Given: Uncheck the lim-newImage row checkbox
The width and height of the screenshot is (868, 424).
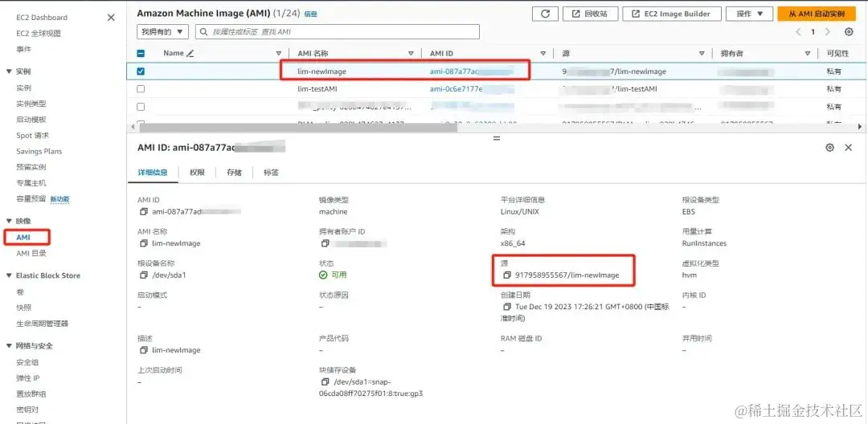Looking at the screenshot, I should [x=141, y=71].
